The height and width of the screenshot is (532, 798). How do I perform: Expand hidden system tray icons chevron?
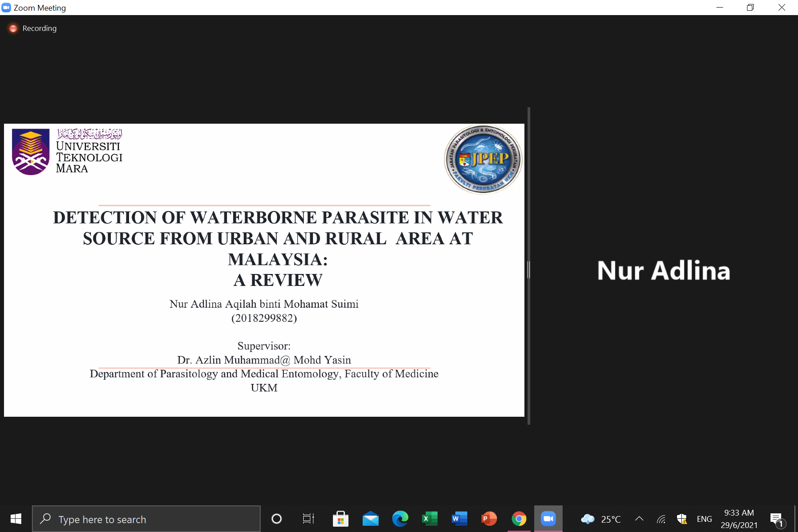(x=639, y=519)
